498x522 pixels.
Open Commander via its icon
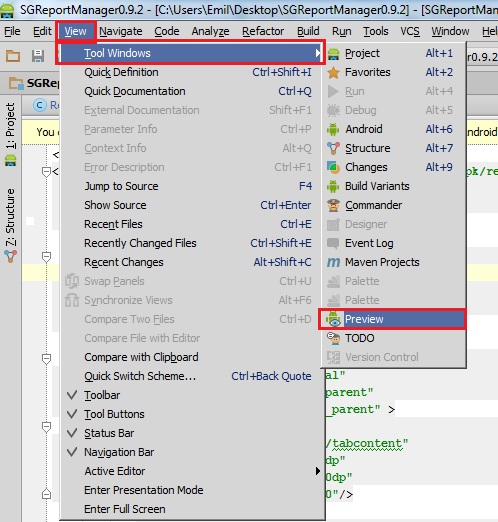[333, 205]
